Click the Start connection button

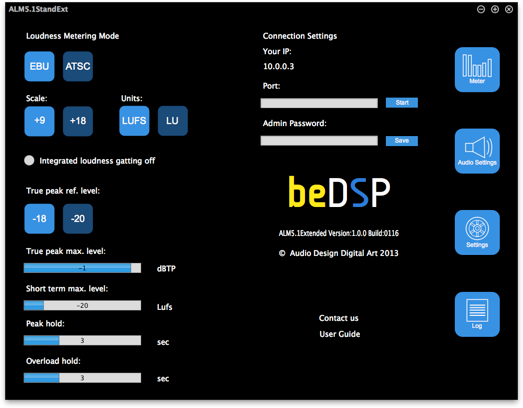tap(402, 103)
